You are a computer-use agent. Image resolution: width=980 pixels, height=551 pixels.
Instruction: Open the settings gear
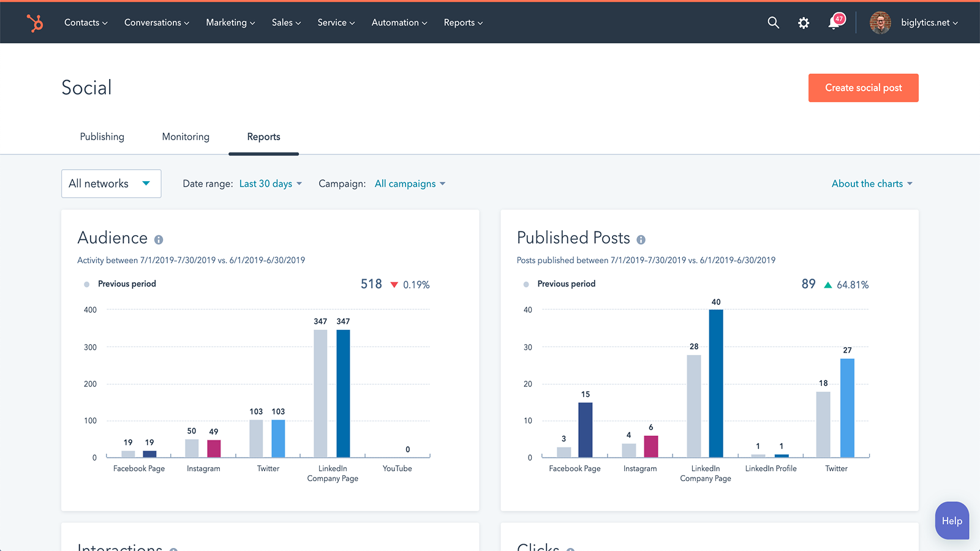804,22
